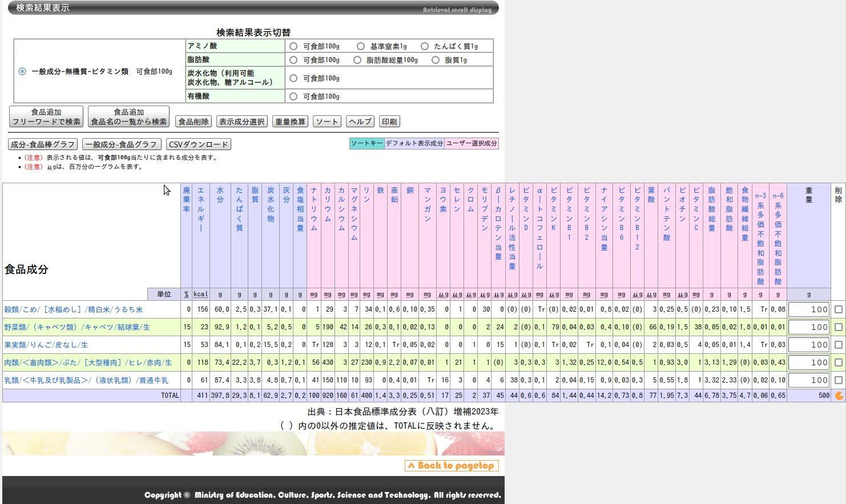Click 食品追加 食品名の一覧から検索 button
The image size is (846, 504).
[129, 116]
